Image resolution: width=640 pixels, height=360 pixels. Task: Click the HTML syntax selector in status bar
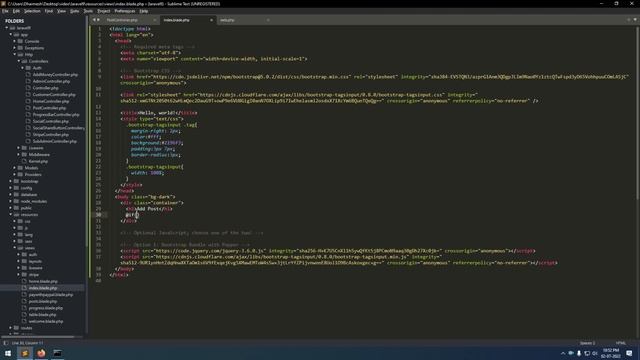click(621, 343)
